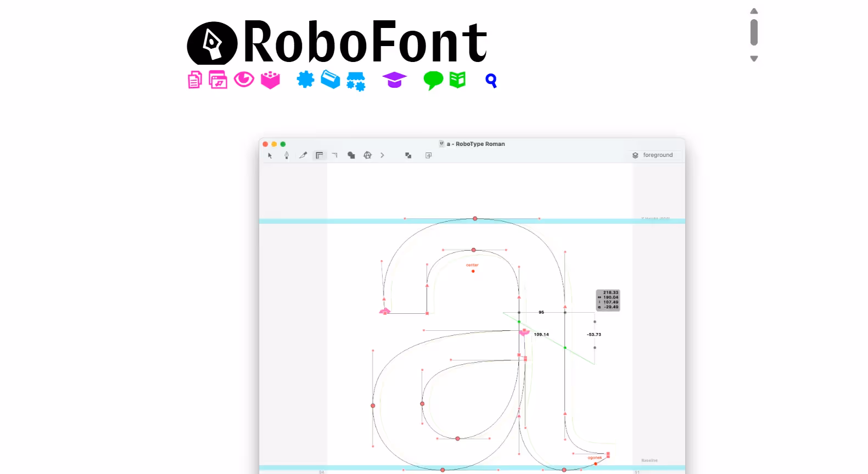Click the two overlapping squares toolbar icon
The image size is (868, 474).
tap(408, 156)
